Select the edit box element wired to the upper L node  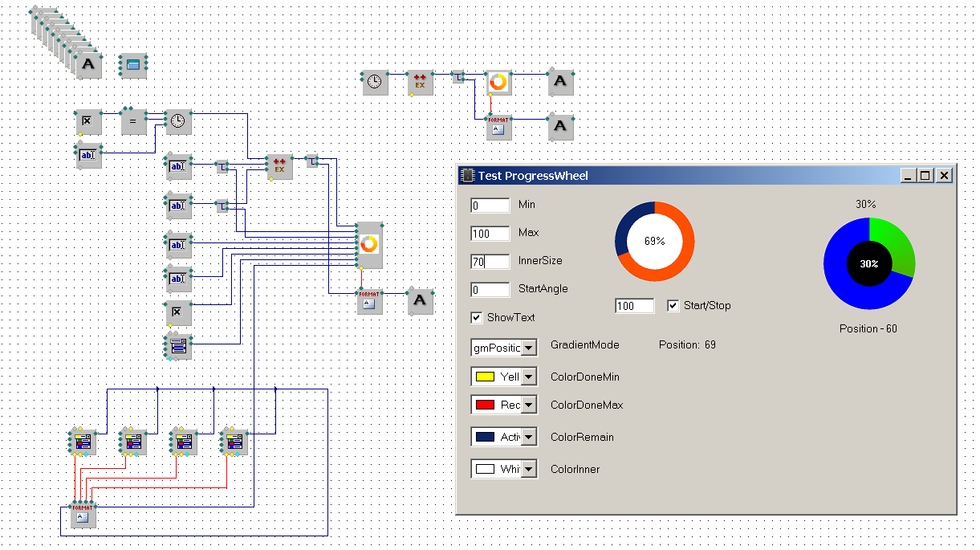[178, 166]
